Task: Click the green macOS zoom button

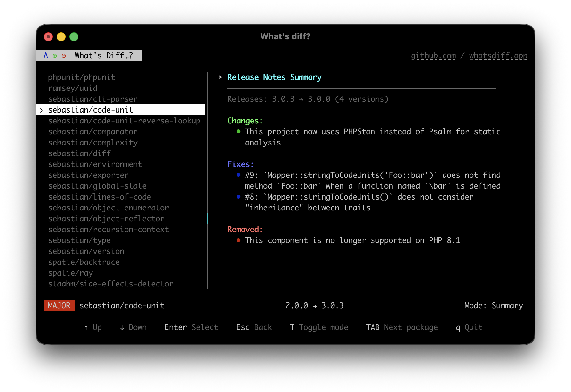Action: [74, 37]
